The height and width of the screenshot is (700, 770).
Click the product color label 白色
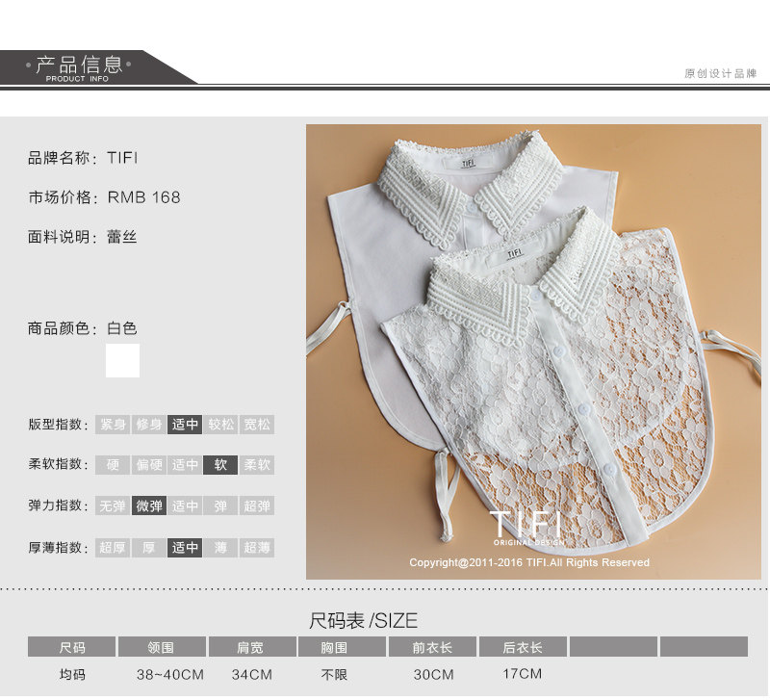tap(122, 328)
